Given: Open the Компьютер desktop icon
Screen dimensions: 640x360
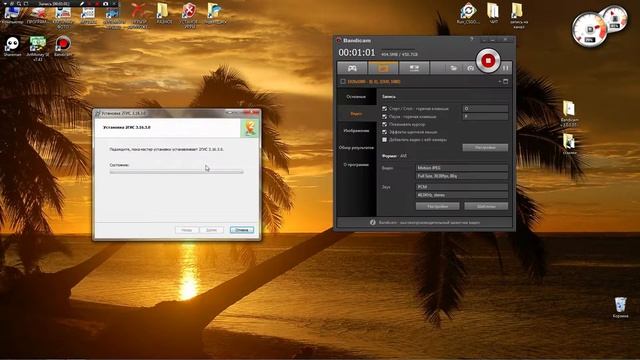Looking at the screenshot, I should (x=12, y=14).
